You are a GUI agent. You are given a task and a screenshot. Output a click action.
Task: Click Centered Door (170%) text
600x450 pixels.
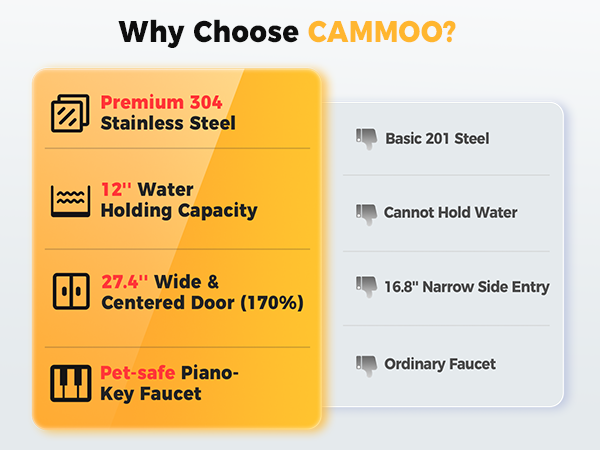[x=202, y=303]
